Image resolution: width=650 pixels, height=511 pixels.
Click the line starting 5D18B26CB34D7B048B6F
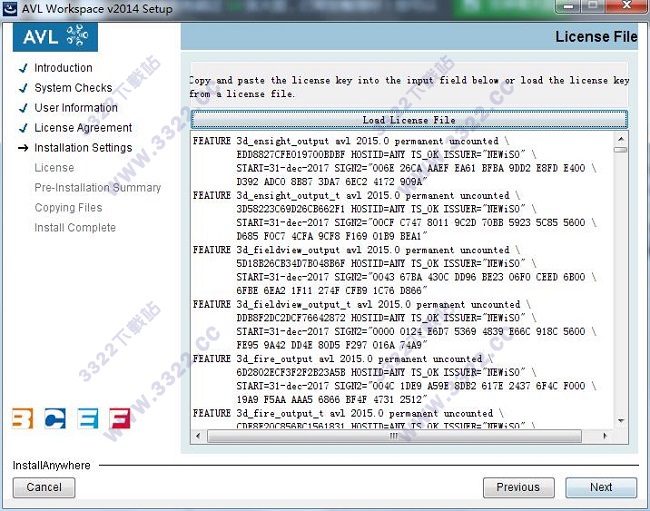(387, 264)
